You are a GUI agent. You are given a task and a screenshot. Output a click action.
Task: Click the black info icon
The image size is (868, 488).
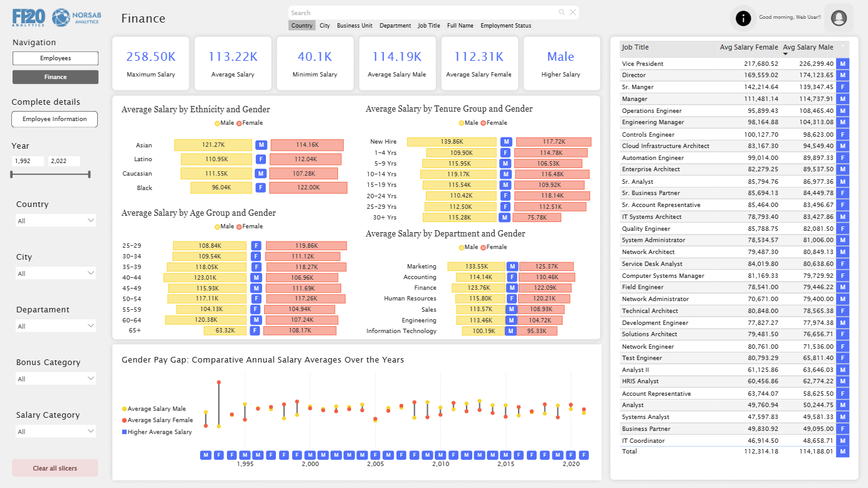pos(743,19)
